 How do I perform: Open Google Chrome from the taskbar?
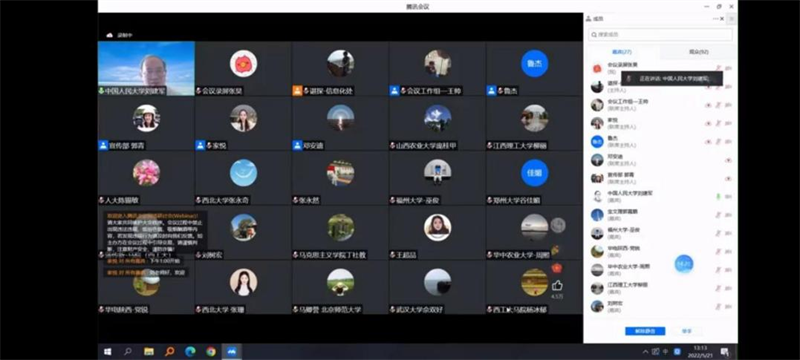tap(211, 352)
